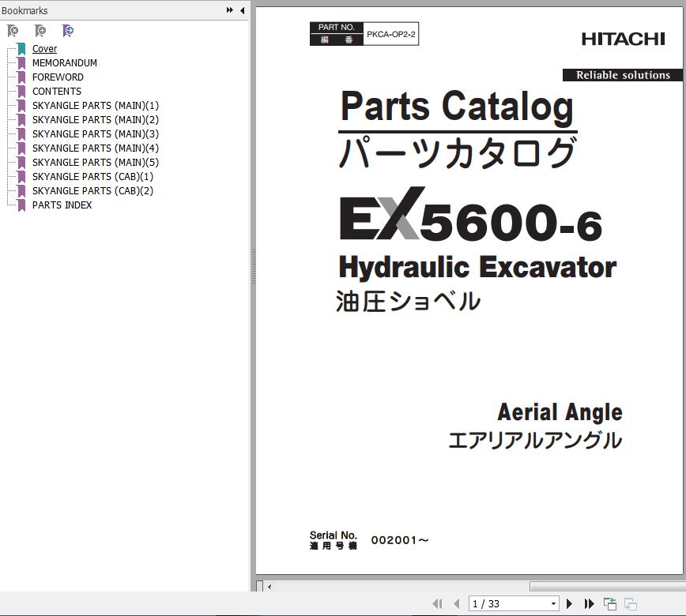Open SKYANGLE PARTS (CAB)(1) bookmark

92,177
